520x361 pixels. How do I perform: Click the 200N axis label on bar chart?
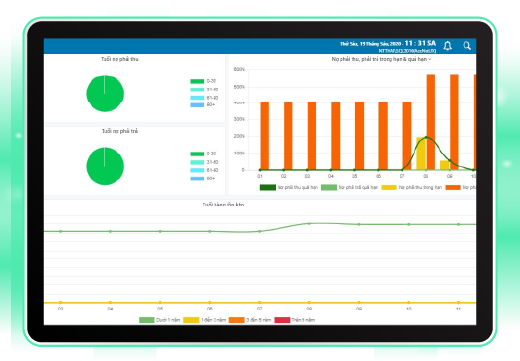(239, 136)
